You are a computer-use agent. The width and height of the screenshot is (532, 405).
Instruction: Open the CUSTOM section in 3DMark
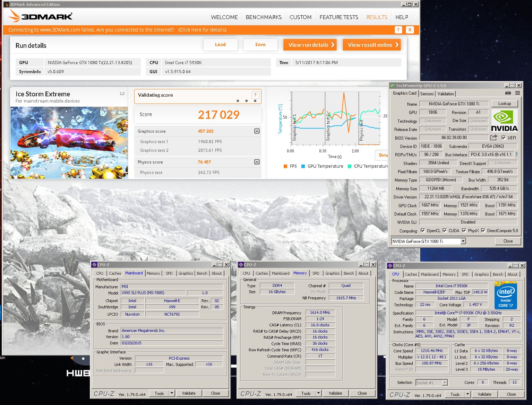click(300, 17)
